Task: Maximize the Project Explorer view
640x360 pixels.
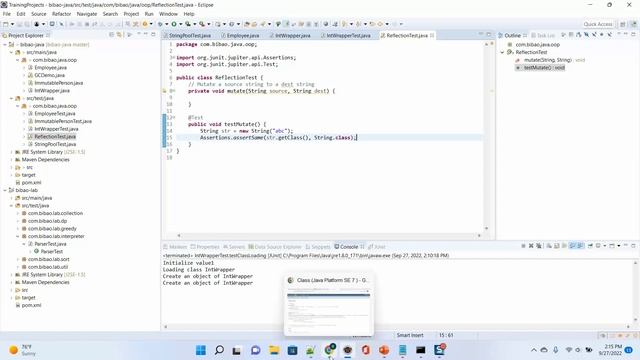Action: point(153,35)
